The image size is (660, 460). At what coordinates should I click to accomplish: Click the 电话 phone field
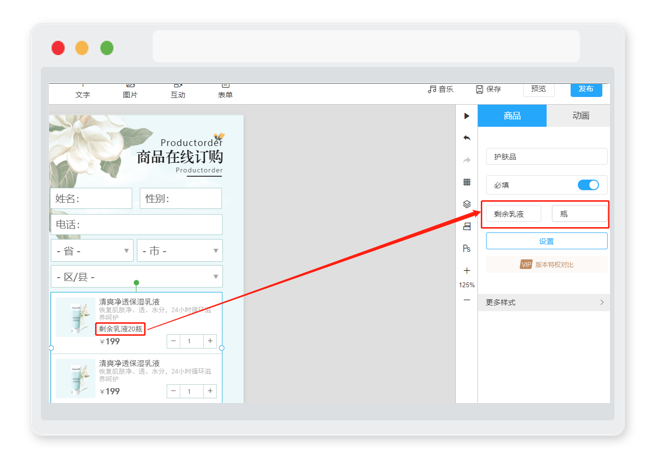click(136, 224)
